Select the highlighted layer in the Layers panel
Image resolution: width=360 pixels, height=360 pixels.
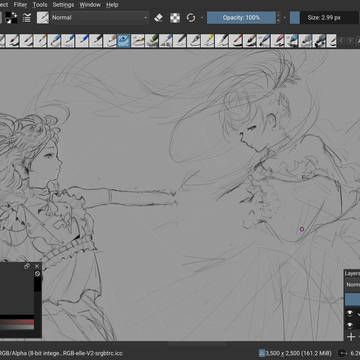(353, 299)
